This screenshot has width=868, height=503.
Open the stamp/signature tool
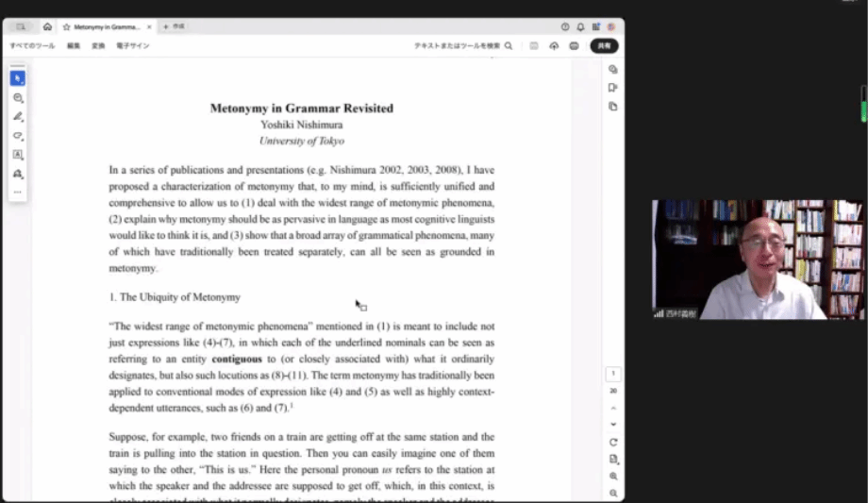[x=17, y=175]
